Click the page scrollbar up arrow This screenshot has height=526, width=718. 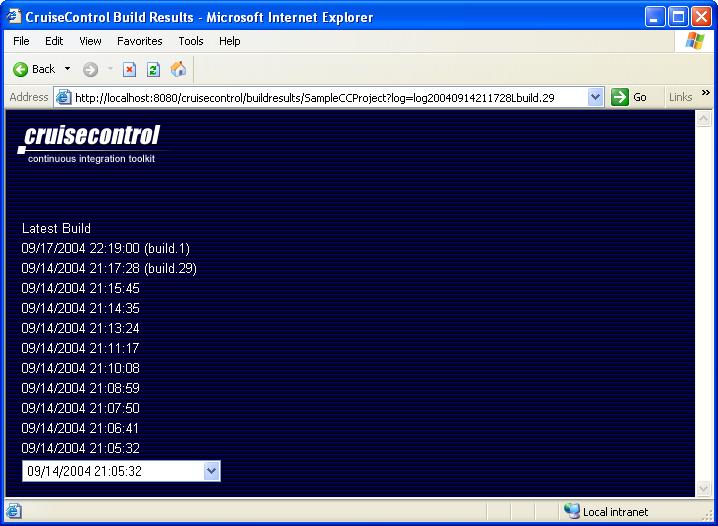click(703, 119)
